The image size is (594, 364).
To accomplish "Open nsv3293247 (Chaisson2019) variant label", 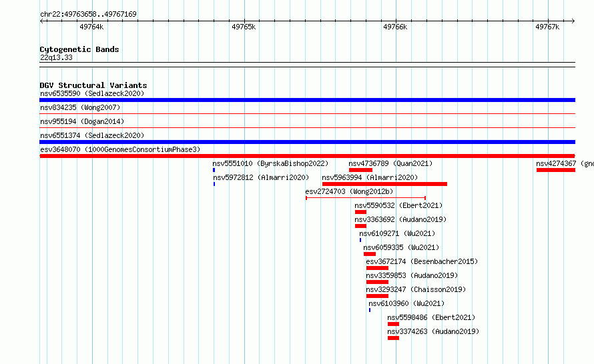I will [416, 289].
